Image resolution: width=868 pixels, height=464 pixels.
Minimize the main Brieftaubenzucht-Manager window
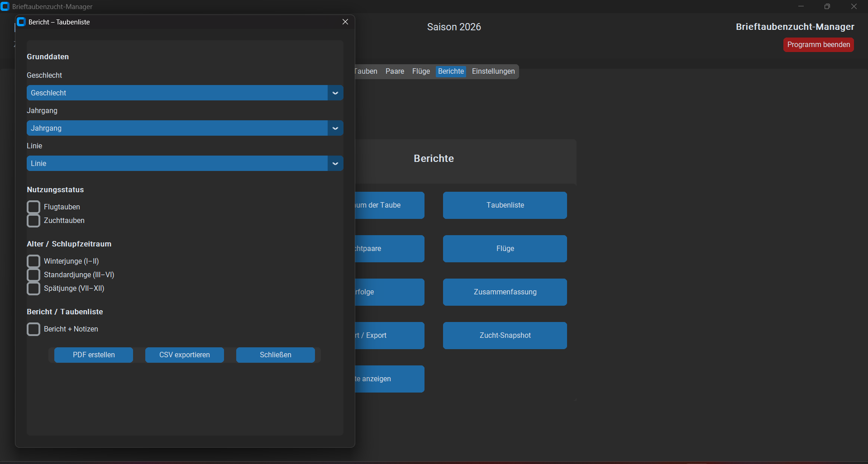coord(801,6)
